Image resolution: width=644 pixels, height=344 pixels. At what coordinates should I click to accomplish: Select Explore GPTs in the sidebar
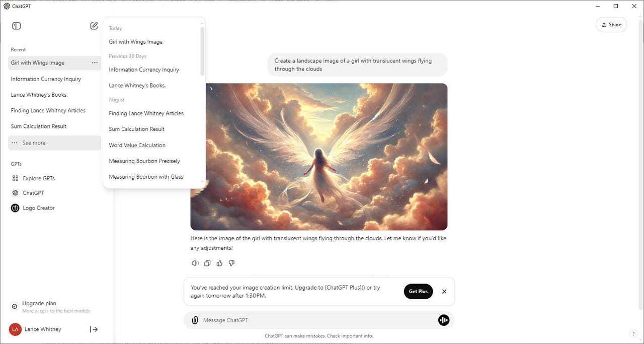pyautogui.click(x=39, y=178)
